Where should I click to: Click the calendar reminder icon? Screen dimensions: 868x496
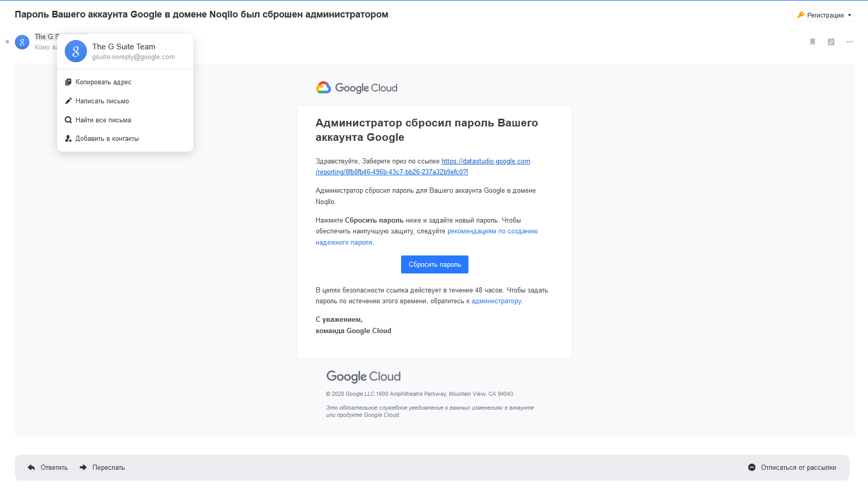click(x=831, y=42)
